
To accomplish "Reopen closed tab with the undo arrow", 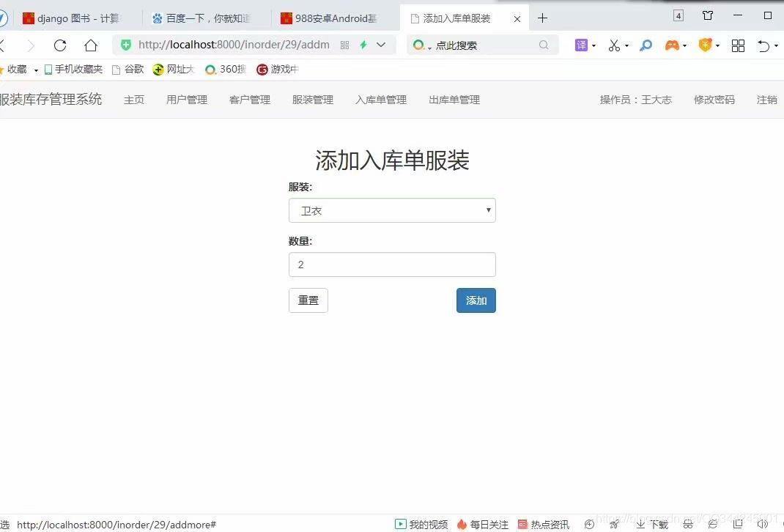I will [766, 45].
